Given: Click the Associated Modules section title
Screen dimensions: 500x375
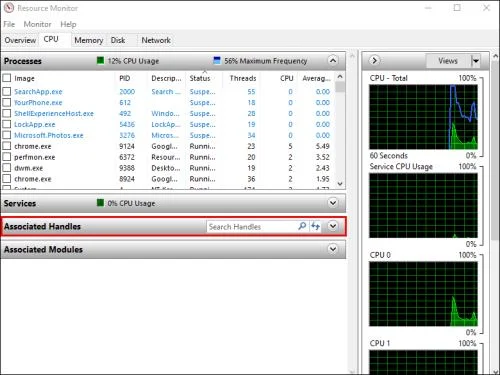Looking at the screenshot, I should pos(43,249).
